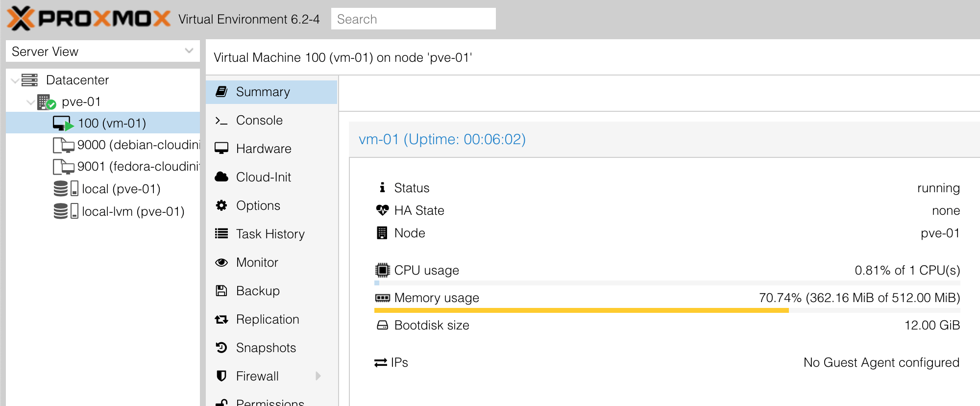Click the Datacenter server icon

(x=29, y=80)
